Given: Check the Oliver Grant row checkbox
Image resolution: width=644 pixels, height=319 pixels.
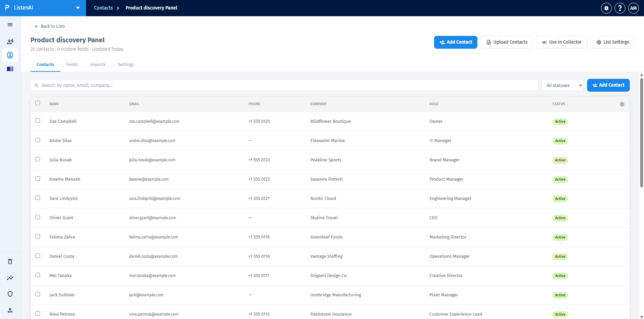Looking at the screenshot, I should [38, 217].
